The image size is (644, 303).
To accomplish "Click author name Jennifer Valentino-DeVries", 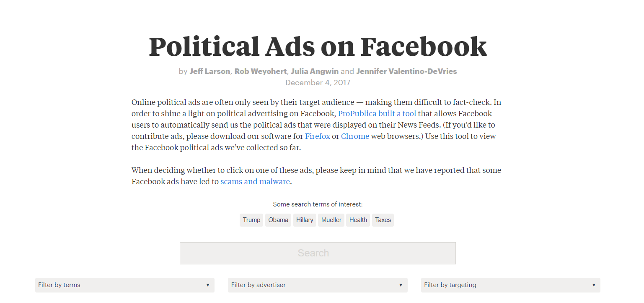I will pos(406,71).
